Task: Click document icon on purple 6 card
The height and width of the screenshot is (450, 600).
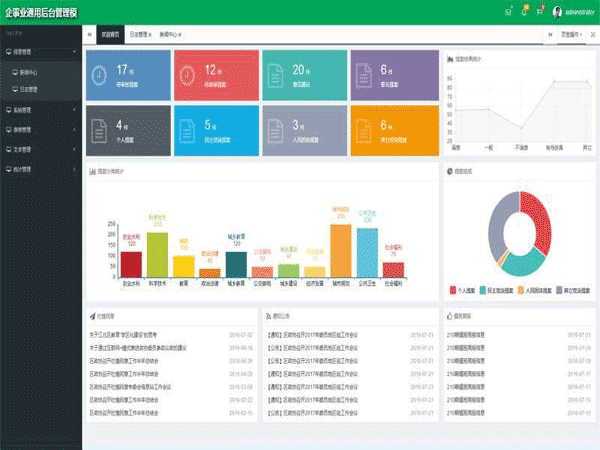Action: [x=364, y=72]
